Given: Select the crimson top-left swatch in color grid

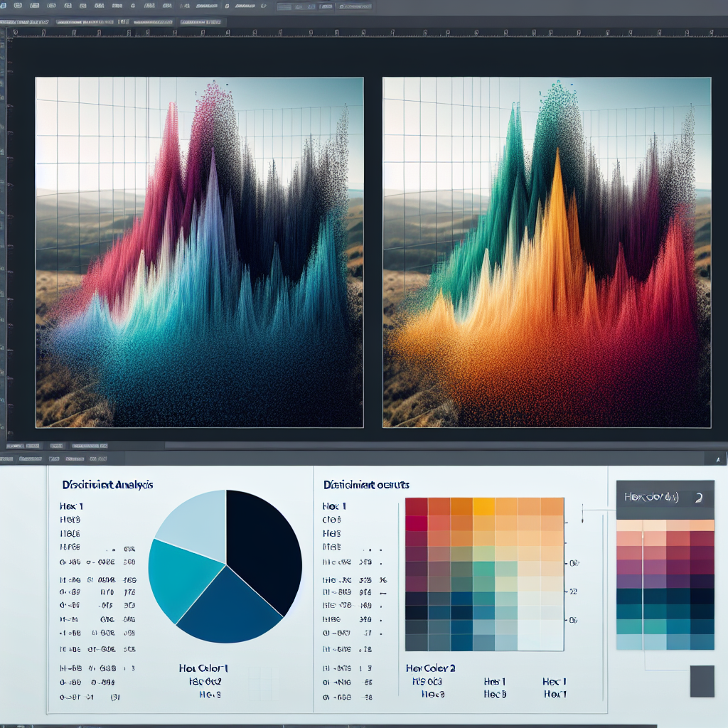Looking at the screenshot, I should click(416, 506).
